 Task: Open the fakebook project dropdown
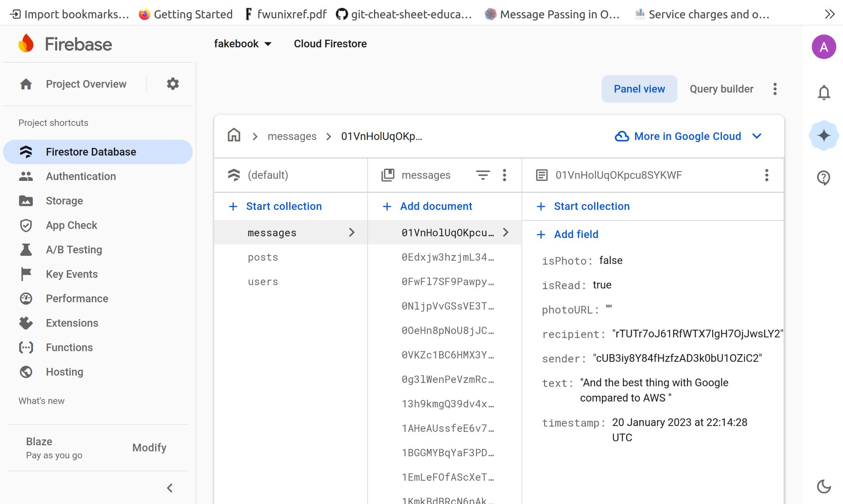243,44
